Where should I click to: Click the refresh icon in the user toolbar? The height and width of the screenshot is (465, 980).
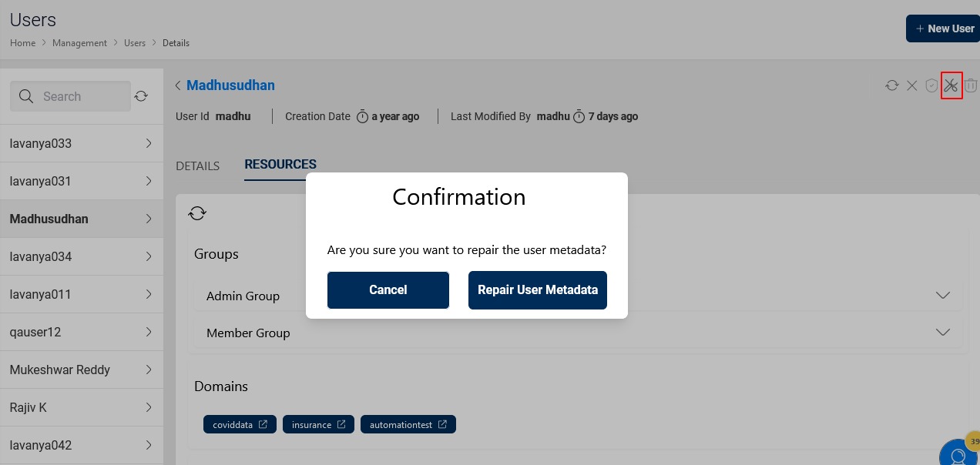(x=891, y=85)
